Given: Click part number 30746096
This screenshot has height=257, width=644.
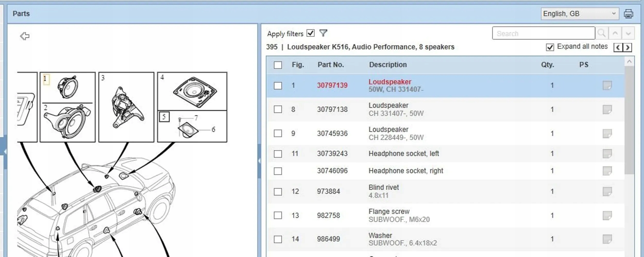Looking at the screenshot, I should (x=332, y=171).
